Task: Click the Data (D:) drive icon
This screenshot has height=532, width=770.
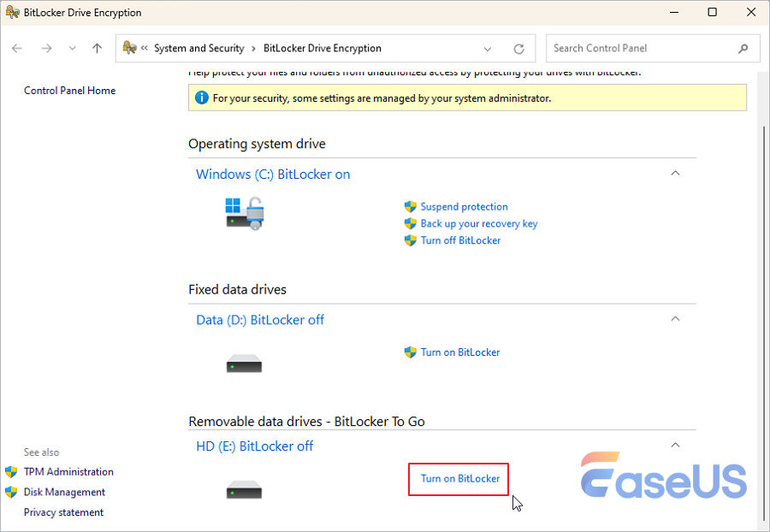Action: point(244,363)
